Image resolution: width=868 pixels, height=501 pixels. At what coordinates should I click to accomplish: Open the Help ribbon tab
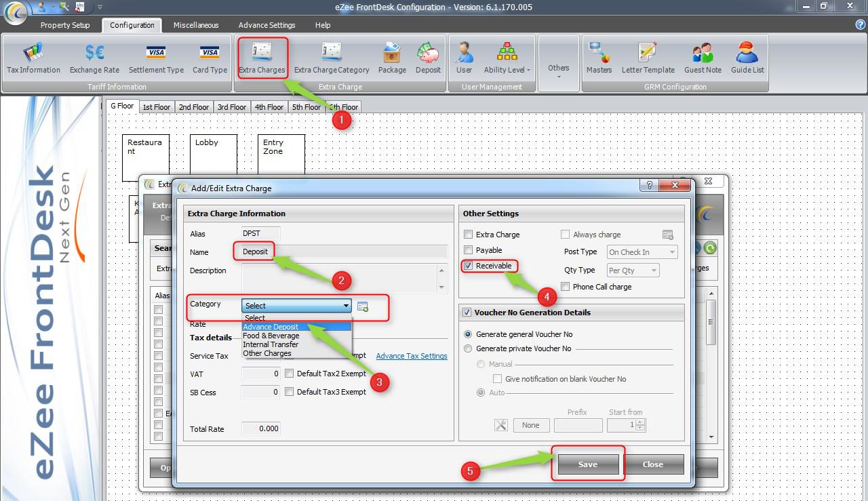[323, 25]
